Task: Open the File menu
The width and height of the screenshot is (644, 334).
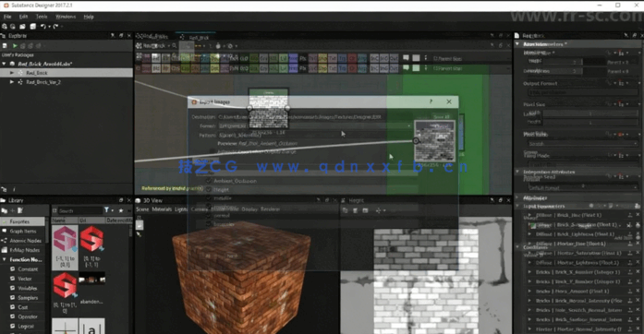Action: click(x=7, y=17)
